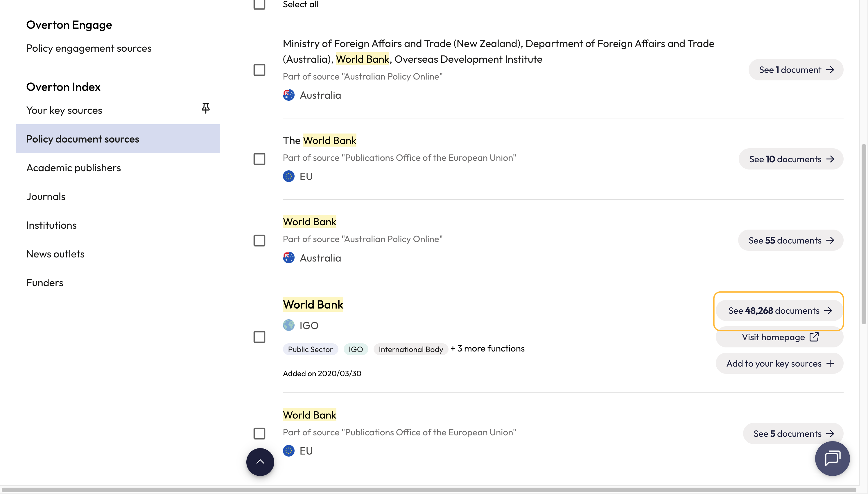Open the Institutions section
Viewport: 868px width, 494px height.
[x=51, y=225]
